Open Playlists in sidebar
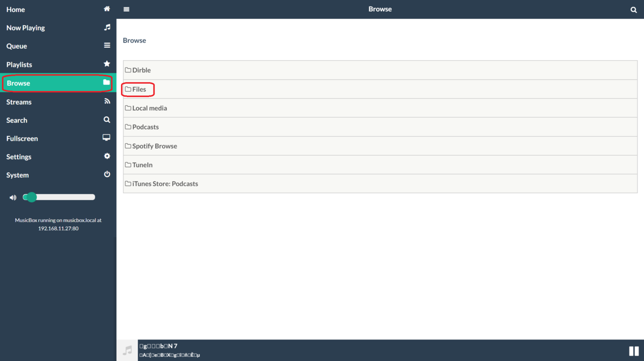Image resolution: width=644 pixels, height=361 pixels. pos(58,64)
